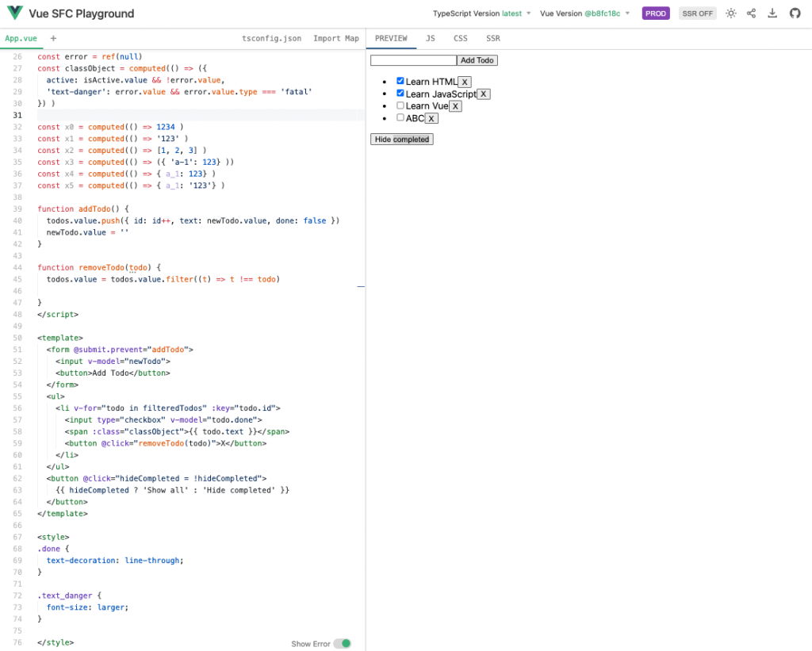This screenshot has height=651, width=812.
Task: Open the Vue Version dropdown
Action: point(584,13)
